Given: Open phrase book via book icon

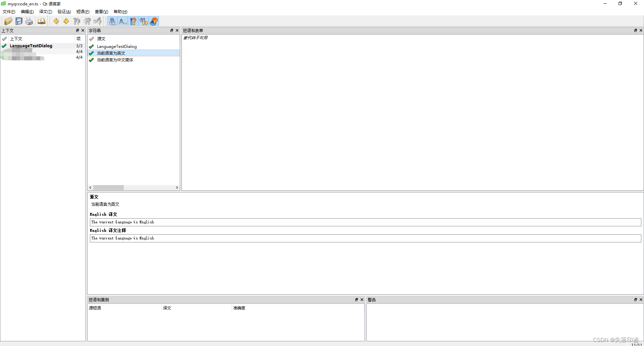Looking at the screenshot, I should pyautogui.click(x=41, y=21).
